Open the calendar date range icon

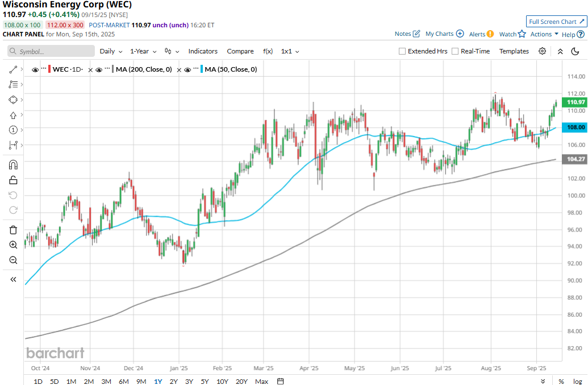[280, 381]
